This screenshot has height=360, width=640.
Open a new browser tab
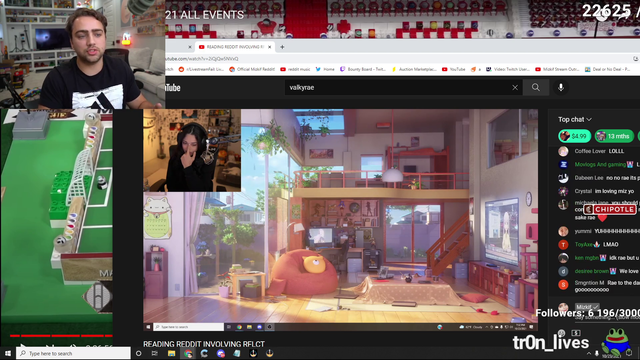[x=282, y=47]
